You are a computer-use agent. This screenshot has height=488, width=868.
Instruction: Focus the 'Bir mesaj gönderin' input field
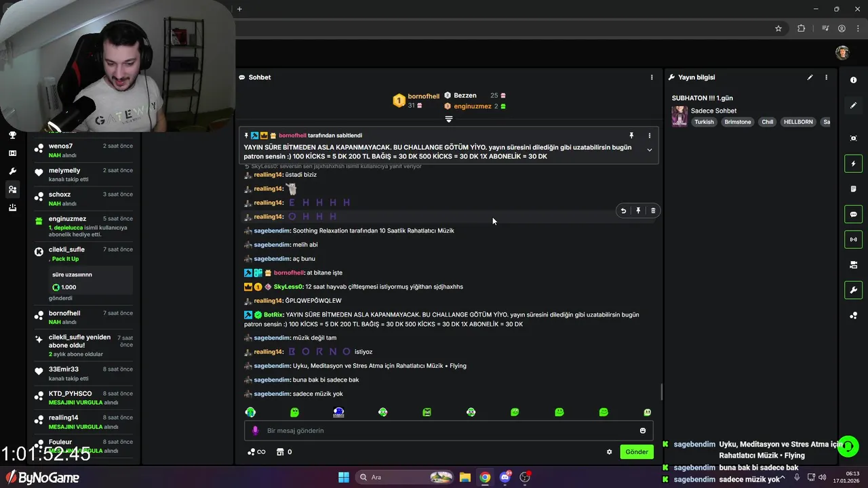coord(449,430)
